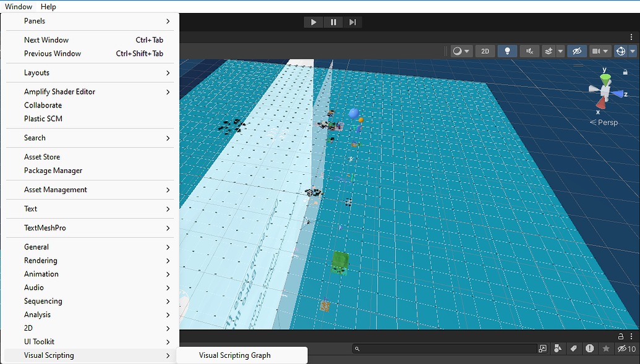Select Layouts from the Window menu

(37, 72)
